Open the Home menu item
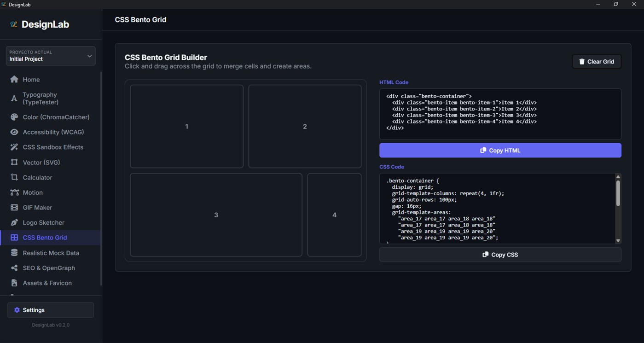The height and width of the screenshot is (343, 644). 51,79
